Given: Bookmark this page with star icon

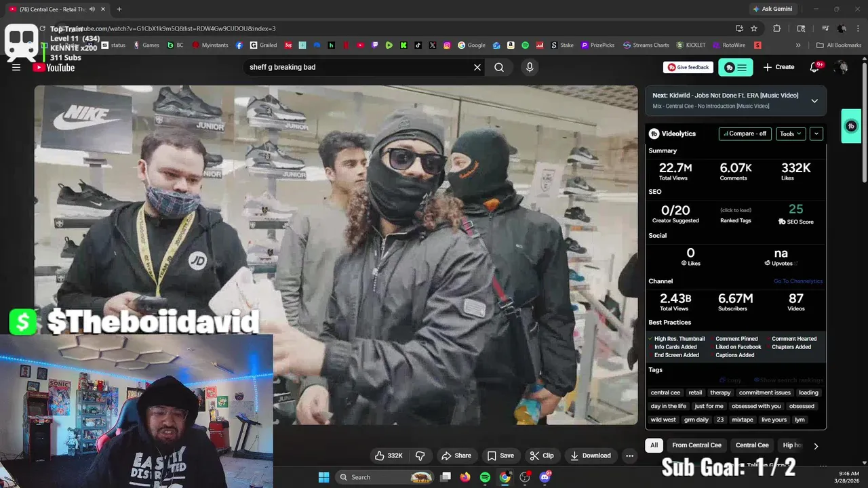Looking at the screenshot, I should 754,28.
